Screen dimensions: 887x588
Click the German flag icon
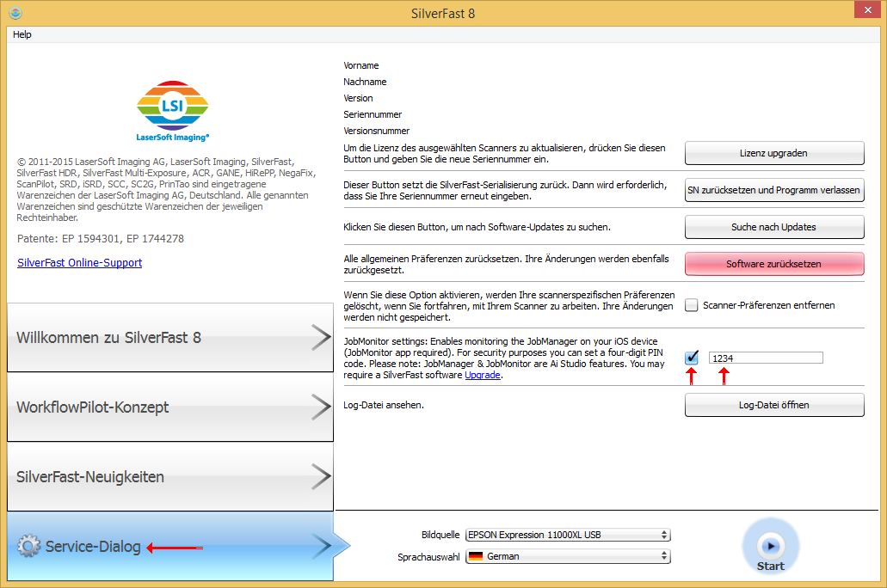coord(475,556)
